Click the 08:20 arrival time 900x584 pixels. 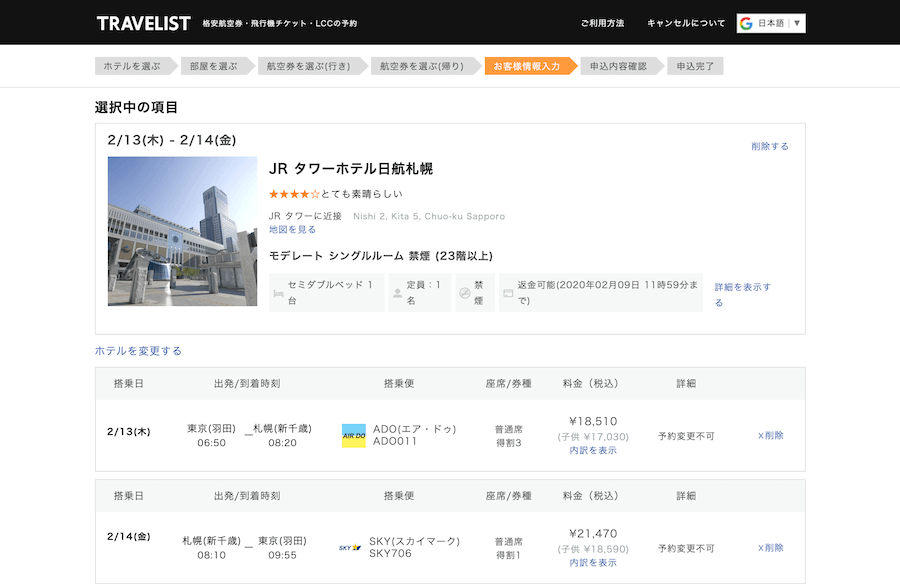(282, 443)
